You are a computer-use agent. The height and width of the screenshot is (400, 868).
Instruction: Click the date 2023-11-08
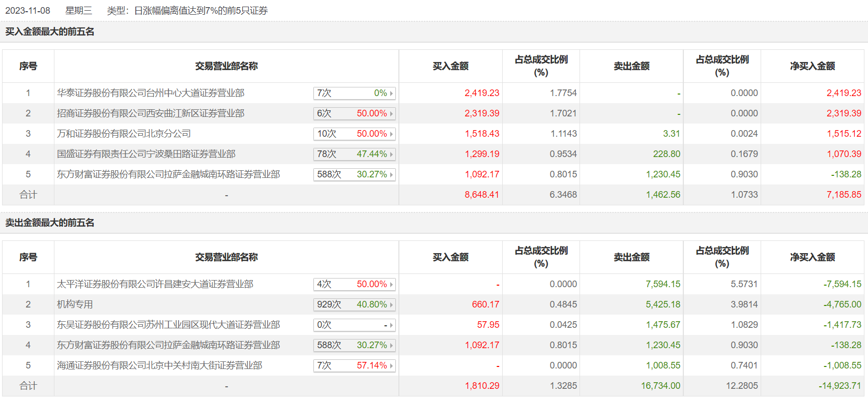(x=27, y=11)
